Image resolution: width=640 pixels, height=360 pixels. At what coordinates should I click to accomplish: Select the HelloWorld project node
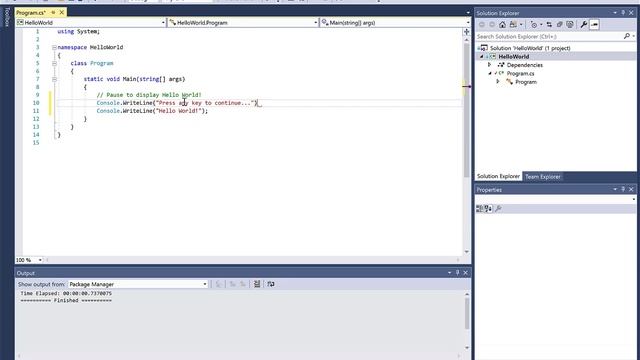(x=513, y=57)
